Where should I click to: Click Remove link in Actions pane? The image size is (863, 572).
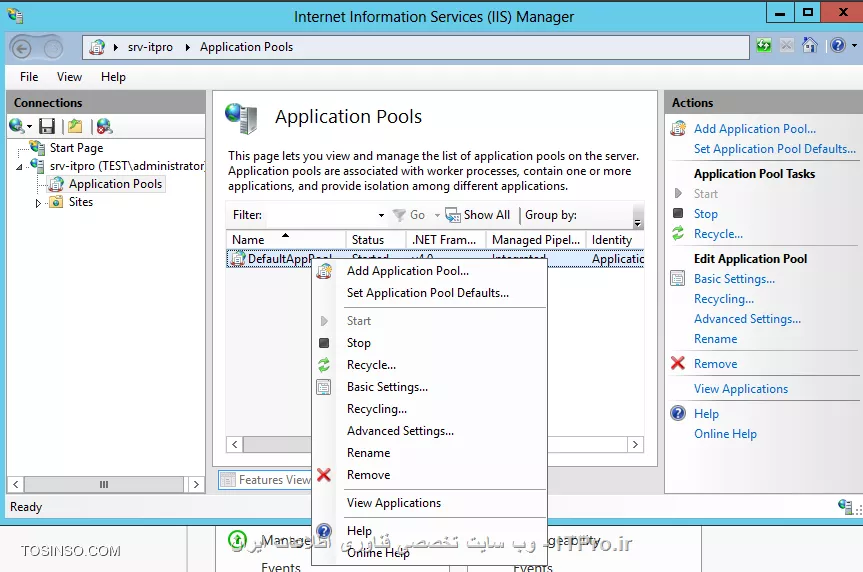pos(715,364)
